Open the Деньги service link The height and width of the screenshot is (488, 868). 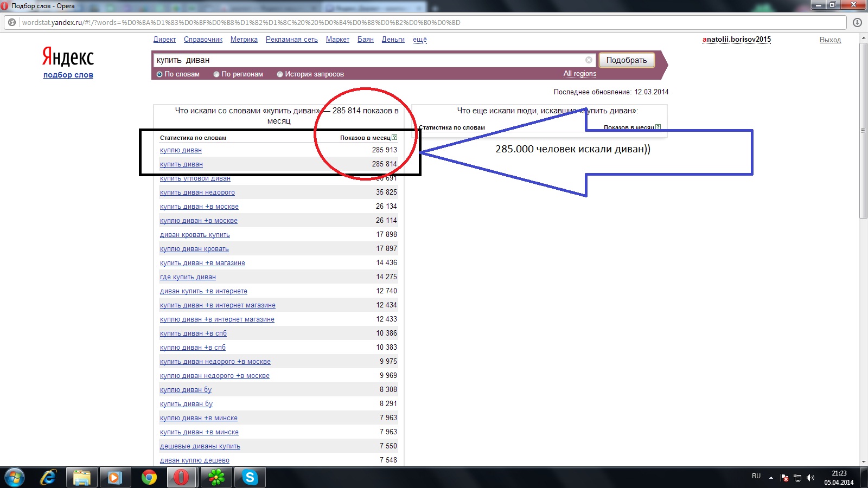[393, 40]
